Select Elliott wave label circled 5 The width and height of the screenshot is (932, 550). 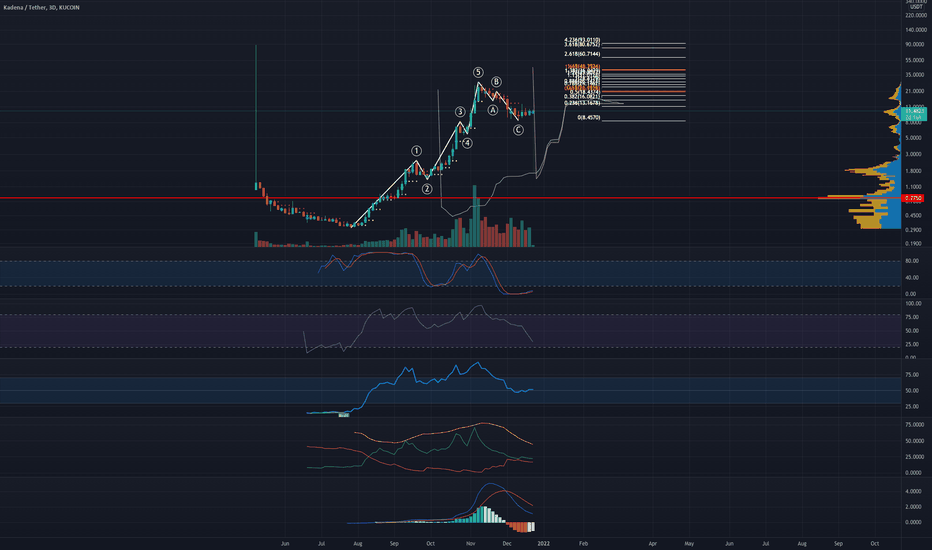pos(478,73)
